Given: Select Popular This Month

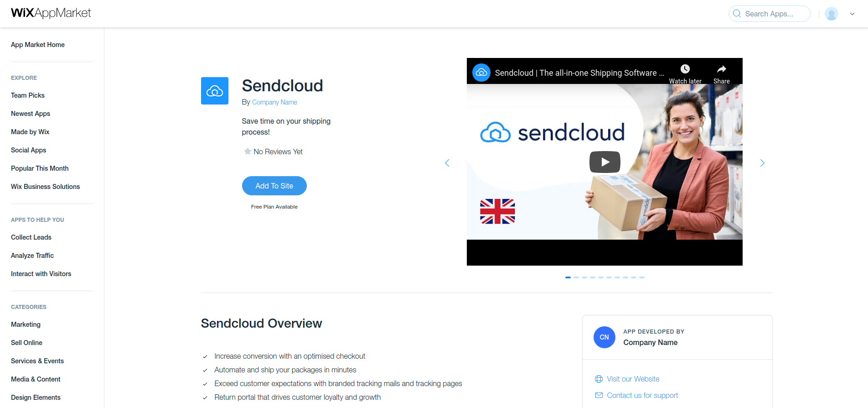Looking at the screenshot, I should pyautogui.click(x=40, y=168).
